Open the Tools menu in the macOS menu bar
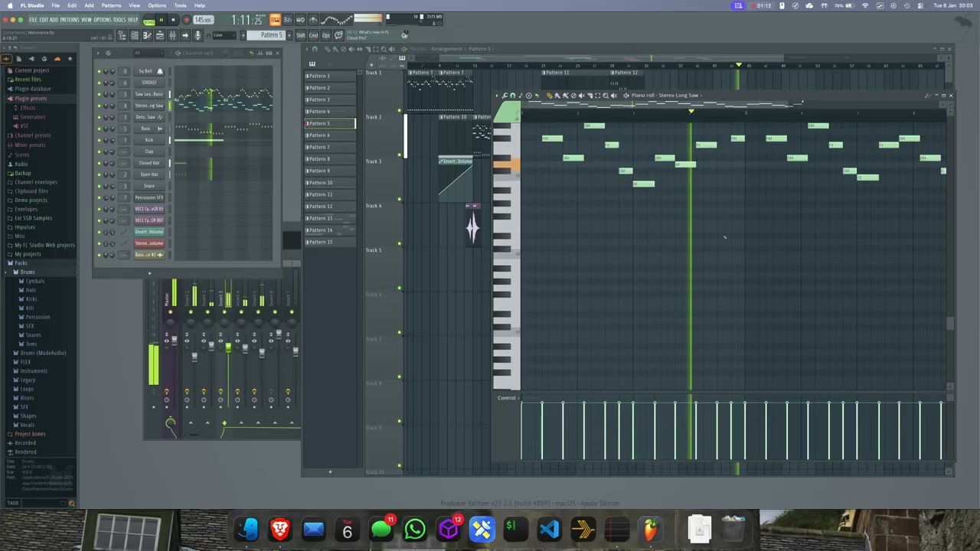This screenshot has height=551, width=980. pos(180,5)
